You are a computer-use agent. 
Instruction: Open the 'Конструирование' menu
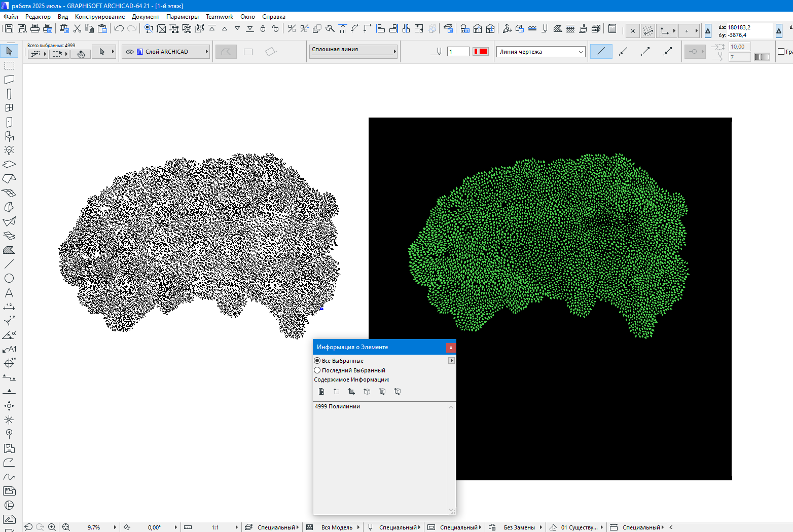pyautogui.click(x=100, y=17)
